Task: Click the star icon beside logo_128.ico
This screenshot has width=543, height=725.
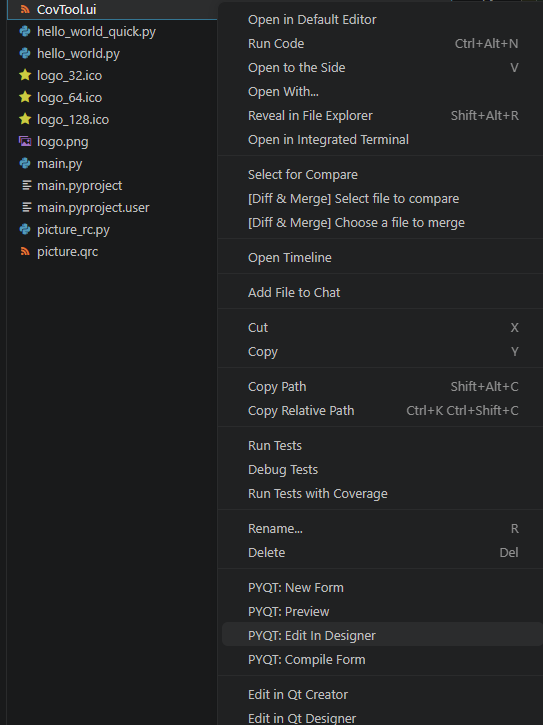Action: click(x=25, y=119)
